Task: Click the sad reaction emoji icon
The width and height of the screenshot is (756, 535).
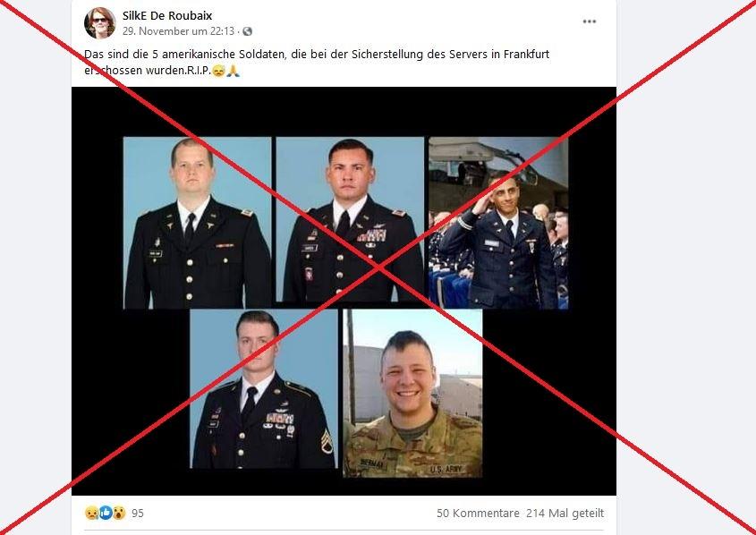Action: (x=91, y=513)
